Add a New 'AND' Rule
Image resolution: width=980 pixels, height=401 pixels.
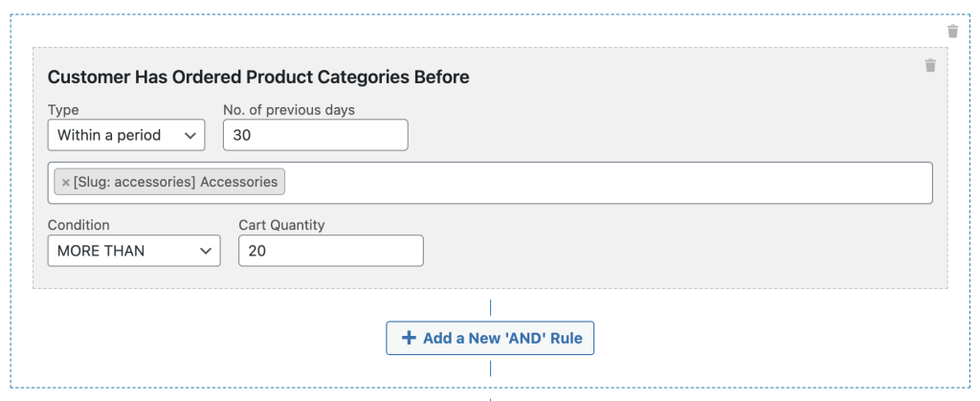pos(490,338)
